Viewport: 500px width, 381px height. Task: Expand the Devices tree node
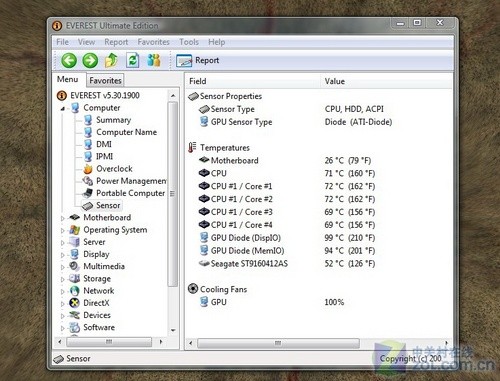[63, 316]
